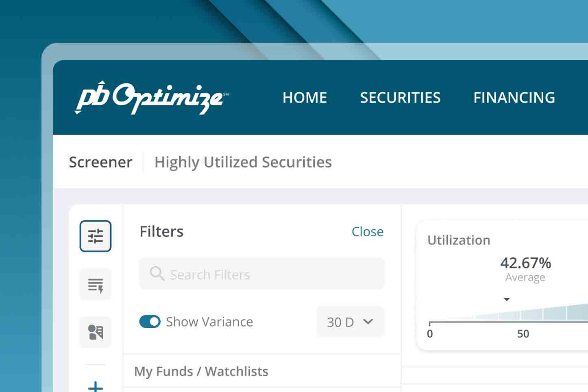
Task: Go to the HOME menu
Action: coord(305,98)
